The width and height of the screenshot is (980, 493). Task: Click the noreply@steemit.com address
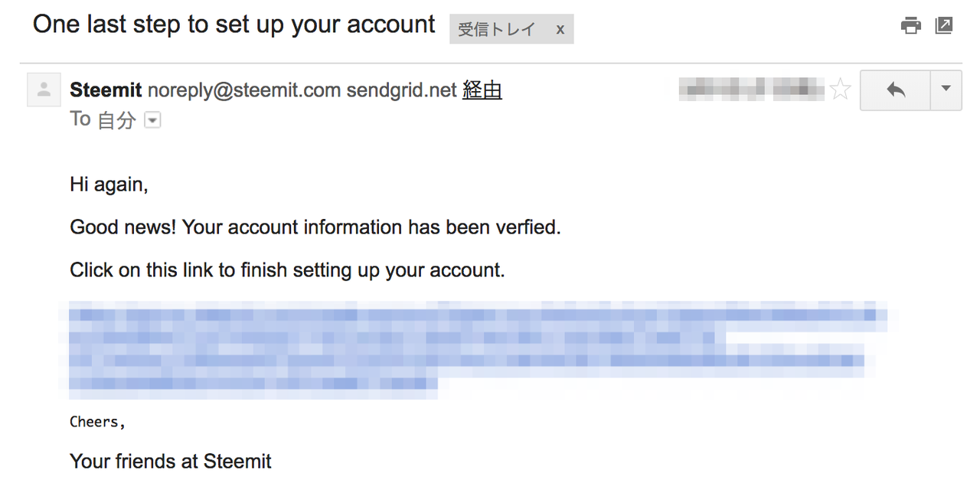(x=243, y=90)
